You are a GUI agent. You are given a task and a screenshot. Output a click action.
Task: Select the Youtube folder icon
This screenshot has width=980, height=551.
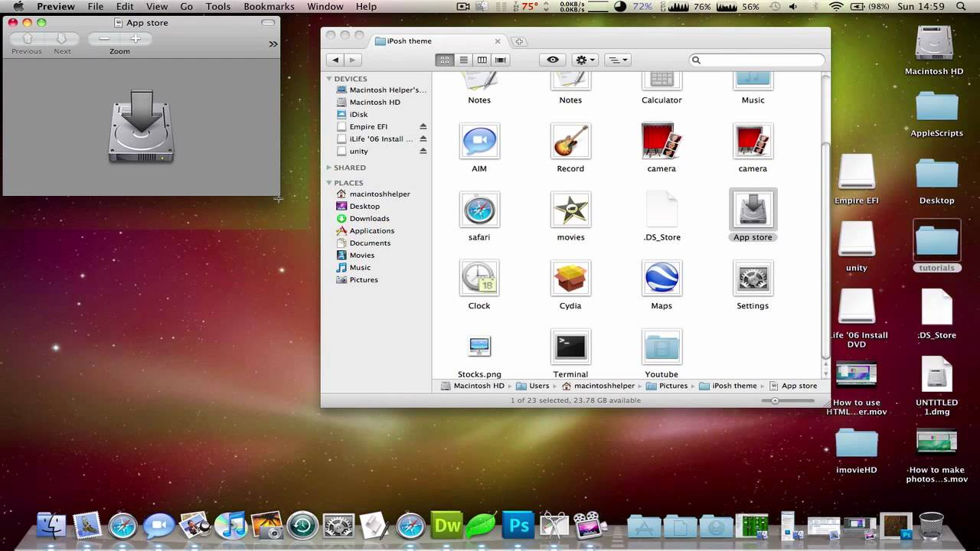pos(661,347)
